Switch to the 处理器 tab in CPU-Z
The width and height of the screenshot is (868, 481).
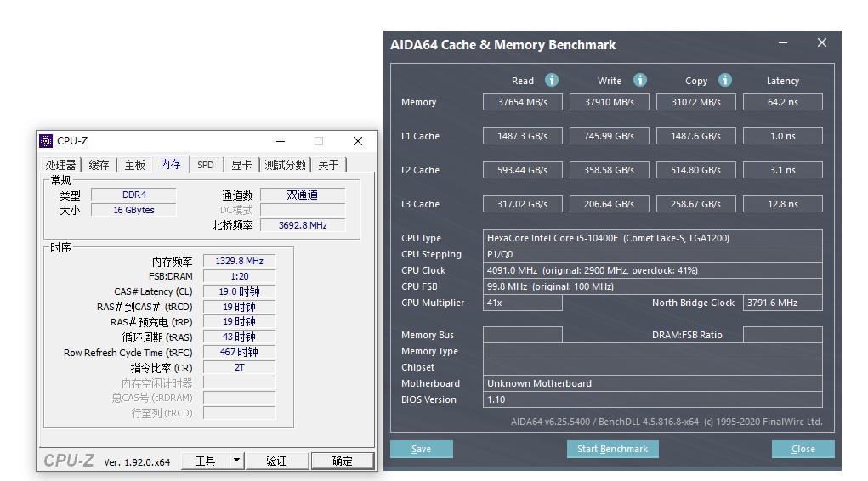click(60, 165)
